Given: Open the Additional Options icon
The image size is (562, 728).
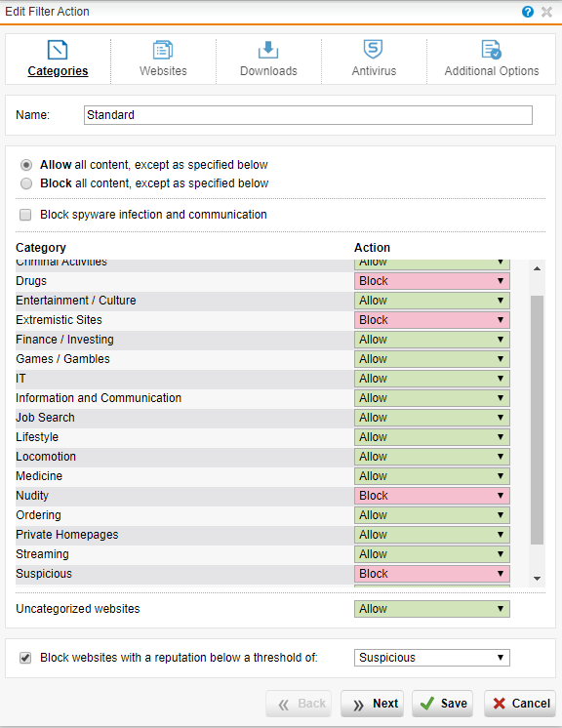Looking at the screenshot, I should click(491, 50).
